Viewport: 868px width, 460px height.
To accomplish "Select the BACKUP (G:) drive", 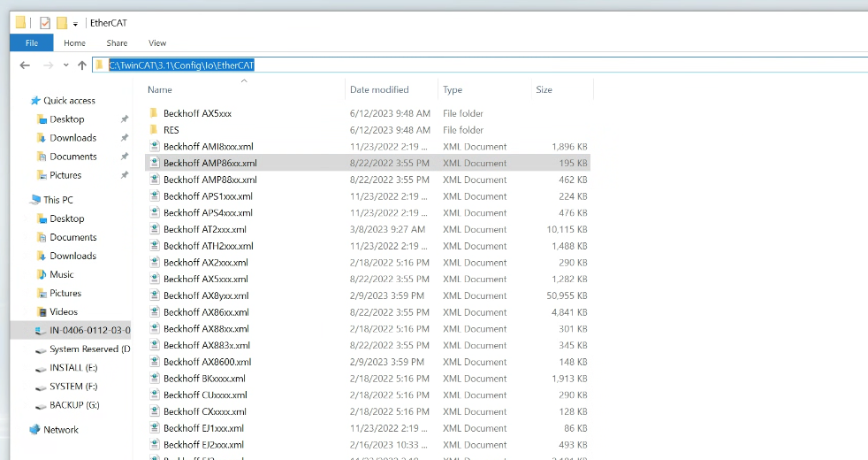I will click(74, 405).
